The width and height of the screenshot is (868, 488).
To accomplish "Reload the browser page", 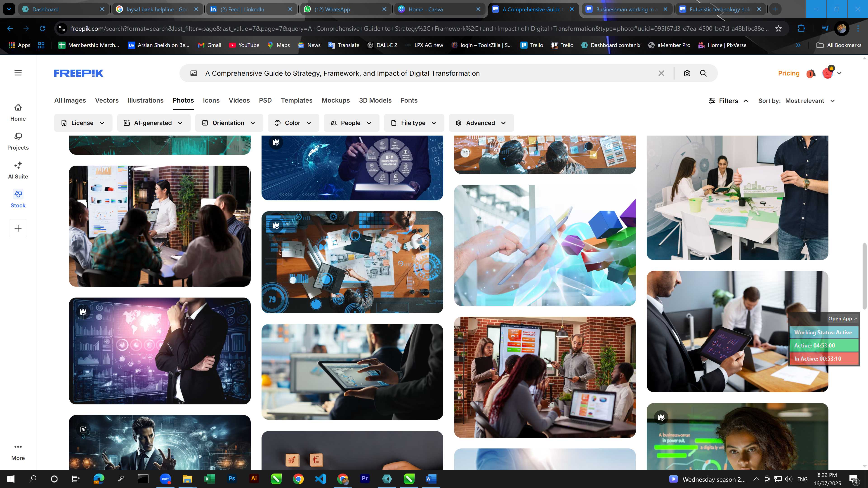I will (42, 29).
